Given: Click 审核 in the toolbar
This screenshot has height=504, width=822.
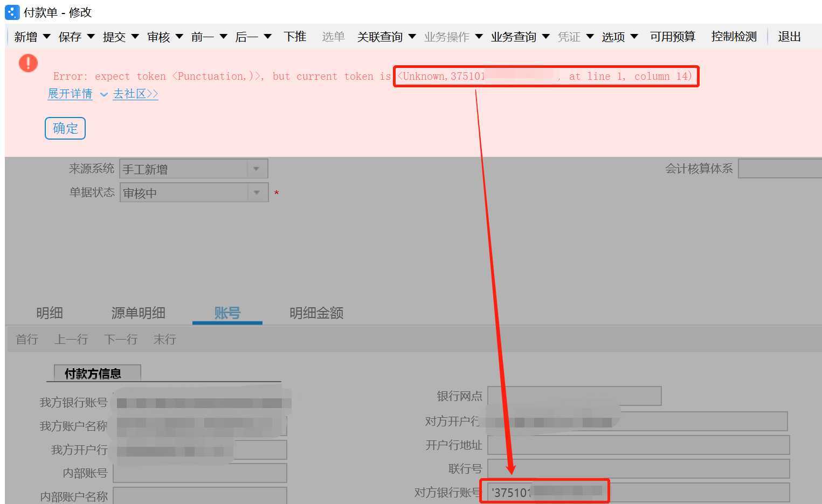Looking at the screenshot, I should click(x=158, y=37).
